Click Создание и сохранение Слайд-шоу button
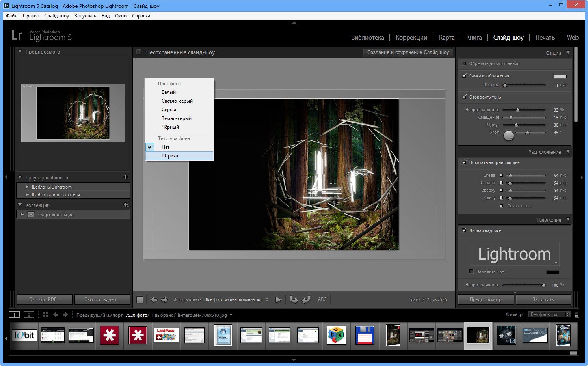This screenshot has height=366, width=588. point(408,52)
